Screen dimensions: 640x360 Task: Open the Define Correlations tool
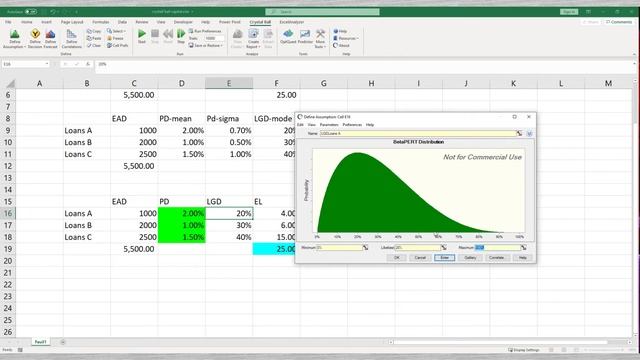click(71, 39)
